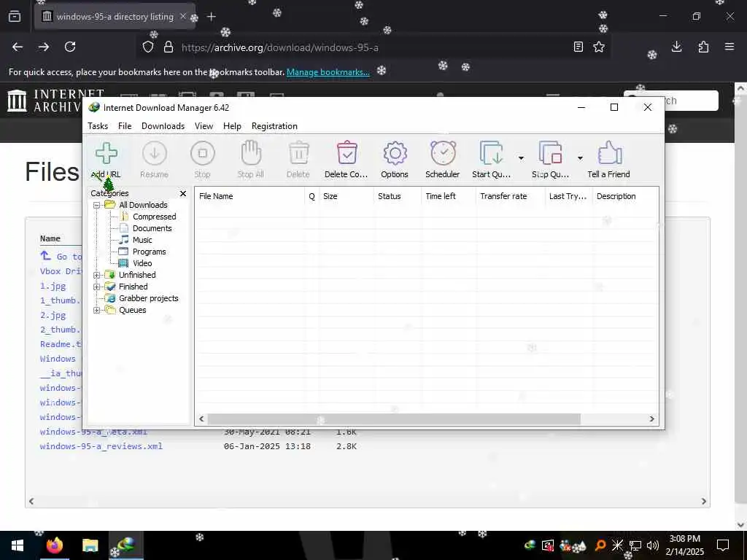Screen dimensions: 747x560
Task: Open the View menu
Action: [204, 126]
